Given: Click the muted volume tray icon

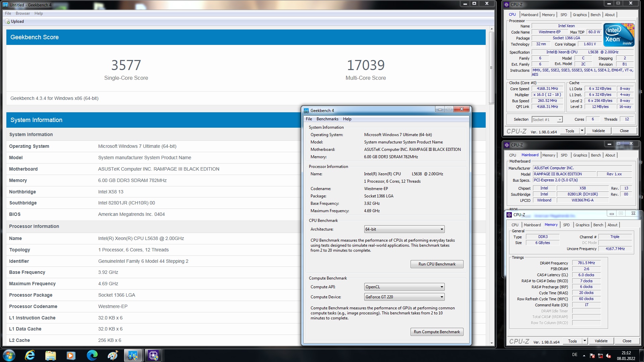Looking at the screenshot, I should point(608,356).
